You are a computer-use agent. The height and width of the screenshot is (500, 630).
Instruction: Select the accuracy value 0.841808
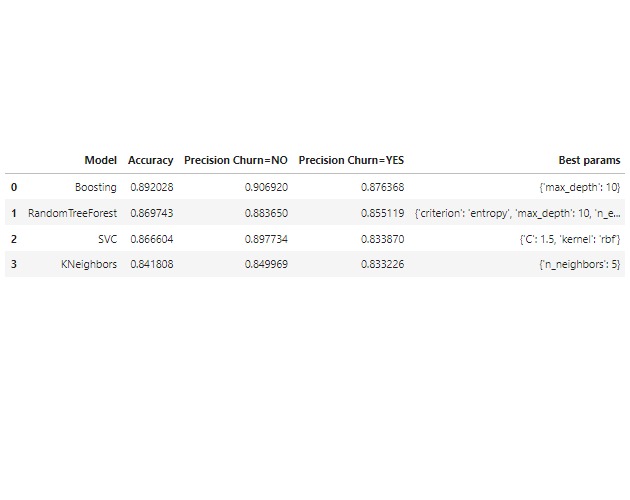click(x=152, y=265)
